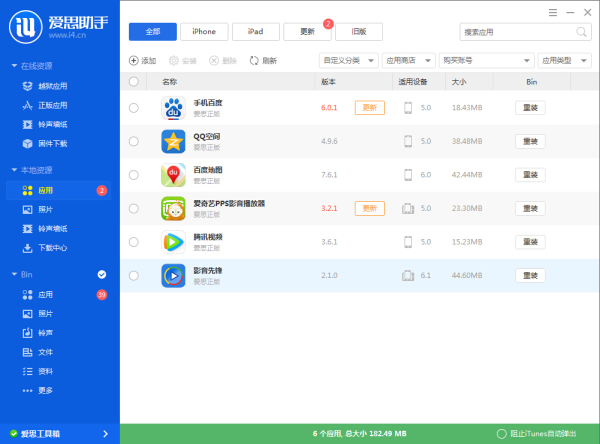Select the 影音先锋 row checkbox

click(134, 276)
